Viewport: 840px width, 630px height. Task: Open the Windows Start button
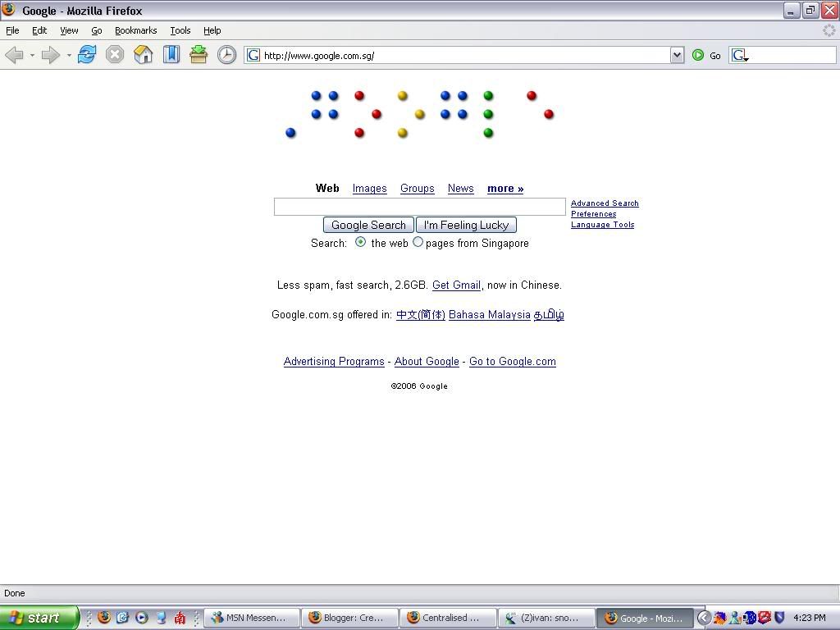point(38,618)
